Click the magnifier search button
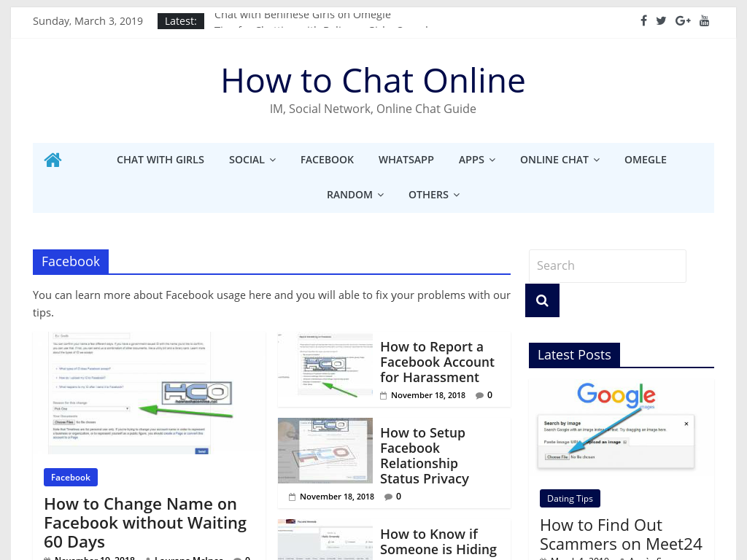 point(542,300)
